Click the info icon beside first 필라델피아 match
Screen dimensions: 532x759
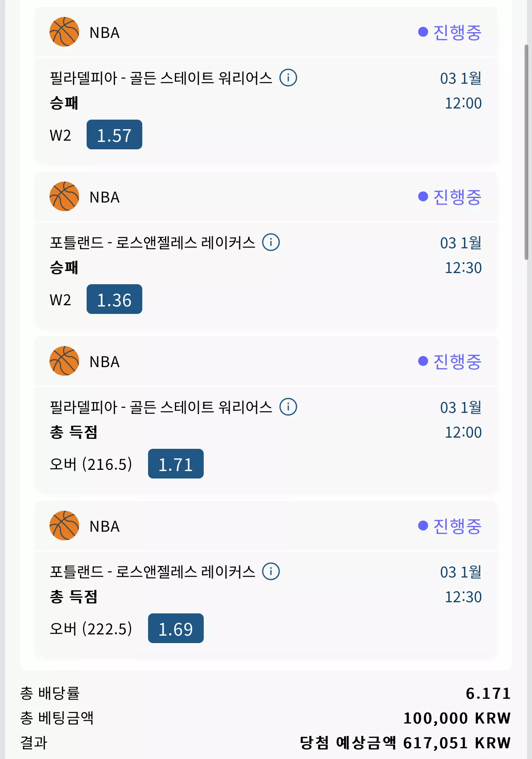tap(288, 78)
